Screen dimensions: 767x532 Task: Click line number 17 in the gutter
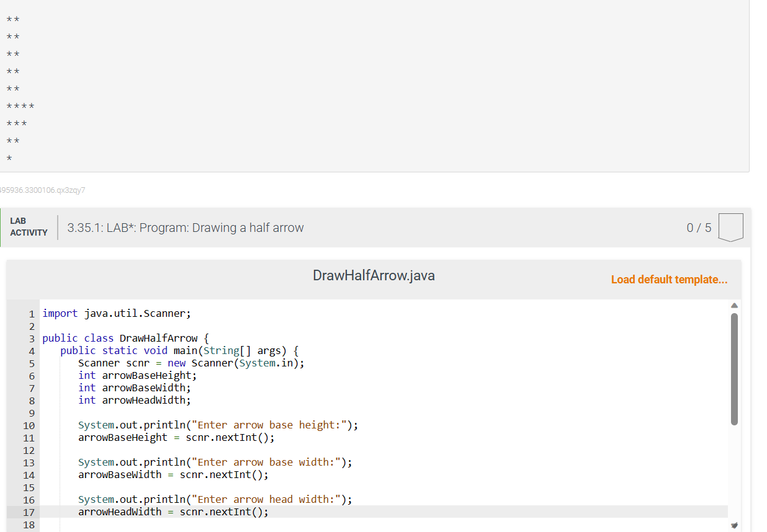click(x=29, y=512)
